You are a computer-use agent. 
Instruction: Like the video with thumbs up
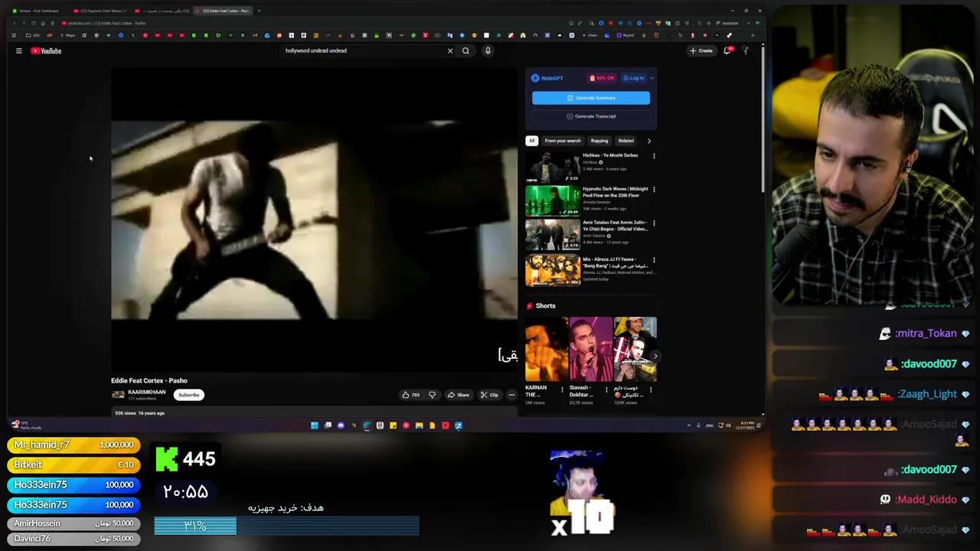pyautogui.click(x=411, y=395)
